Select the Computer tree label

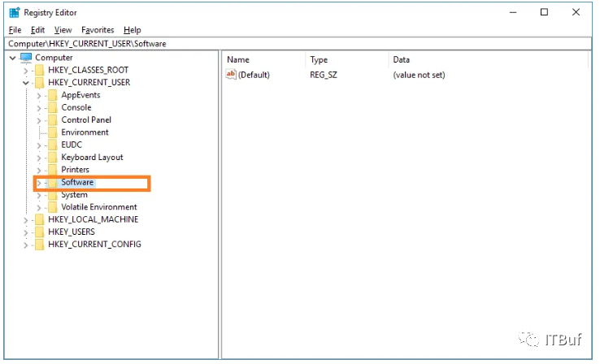point(54,58)
